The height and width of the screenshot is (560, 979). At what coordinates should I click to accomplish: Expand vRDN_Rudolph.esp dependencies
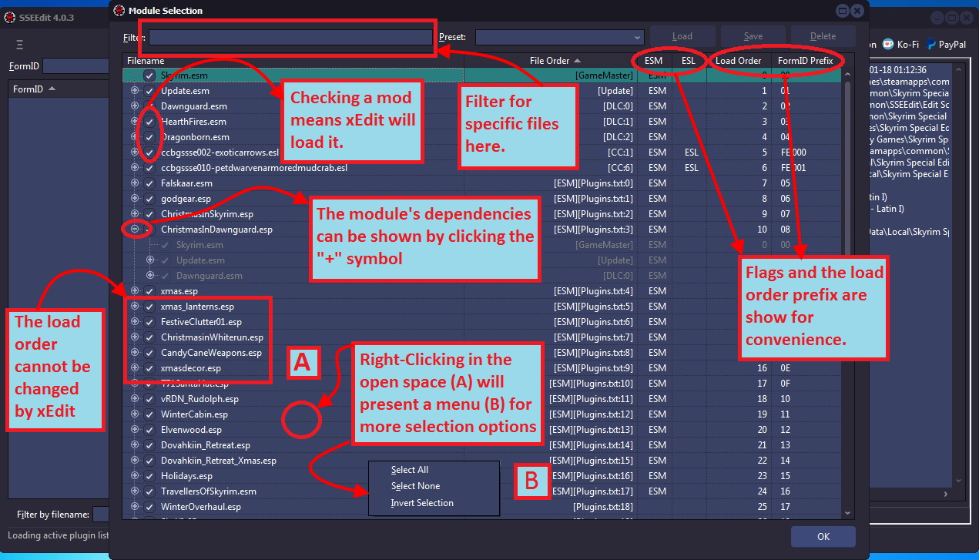(x=135, y=399)
